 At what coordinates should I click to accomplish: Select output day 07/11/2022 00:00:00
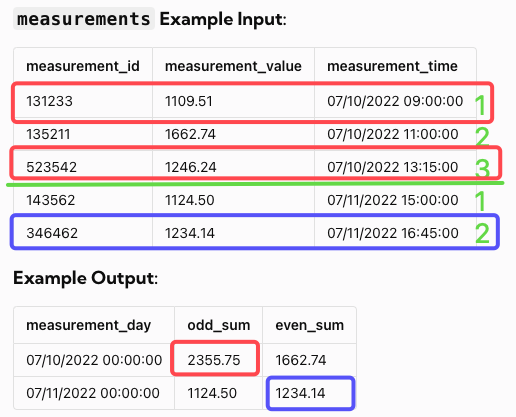click(93, 393)
